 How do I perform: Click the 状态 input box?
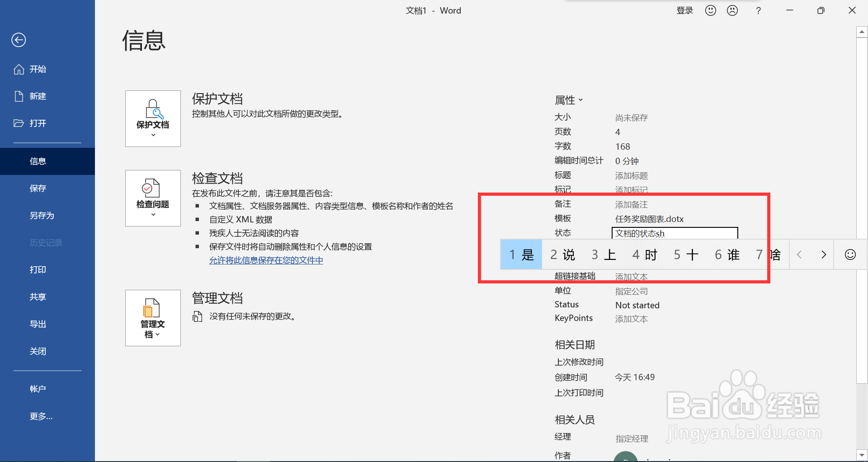click(675, 233)
